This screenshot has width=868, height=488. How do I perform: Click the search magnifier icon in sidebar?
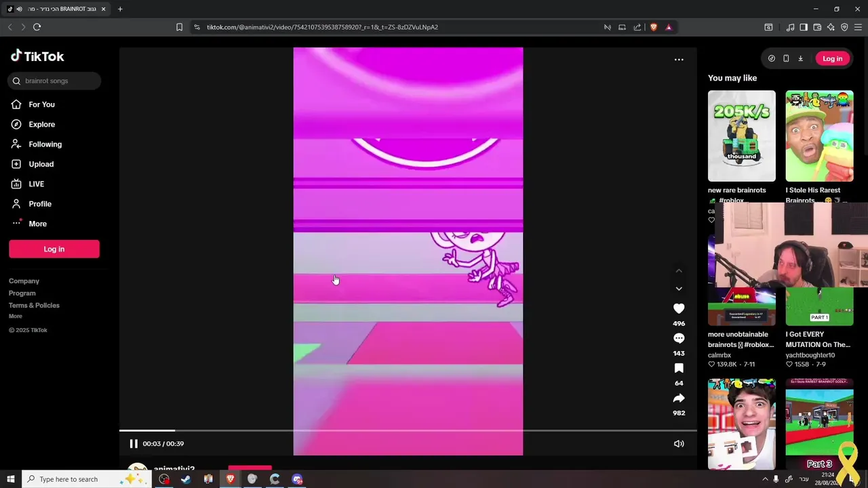point(16,81)
